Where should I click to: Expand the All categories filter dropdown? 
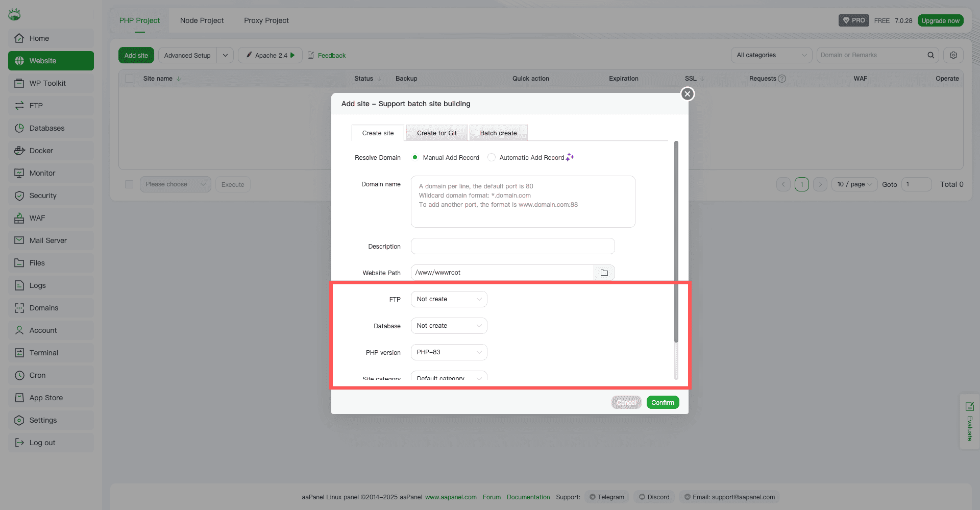click(x=771, y=55)
